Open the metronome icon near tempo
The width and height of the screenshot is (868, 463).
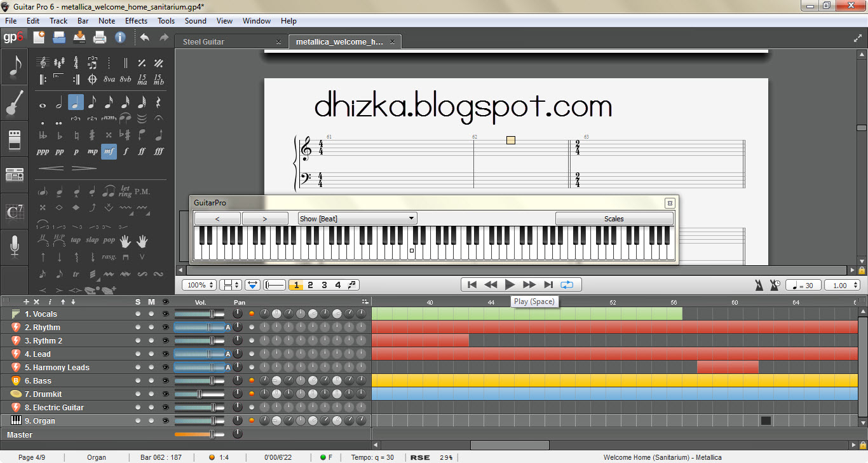click(759, 285)
